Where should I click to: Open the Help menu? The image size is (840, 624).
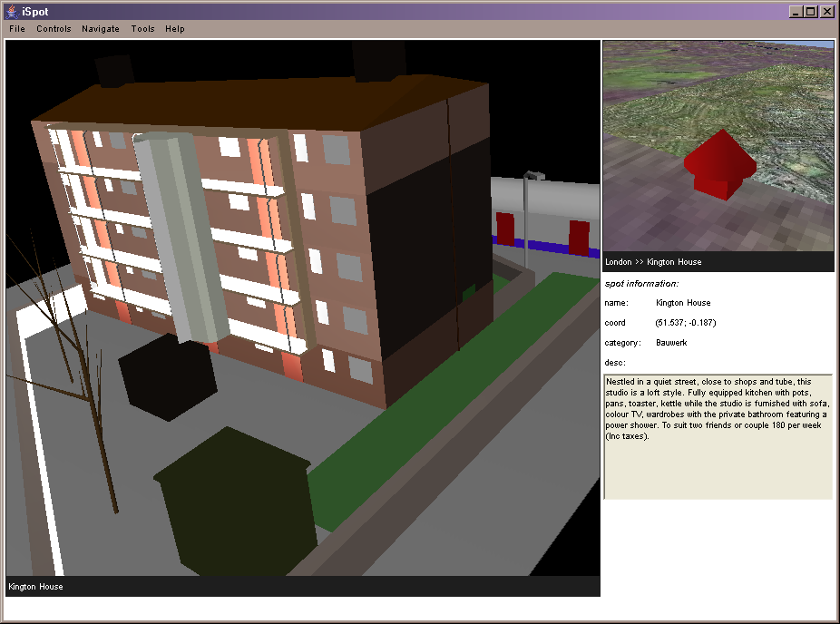click(175, 29)
